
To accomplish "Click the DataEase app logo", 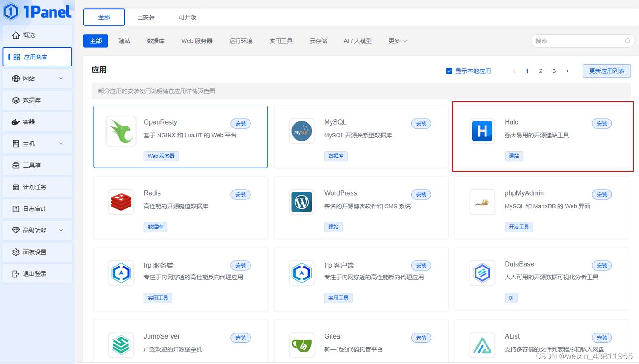I will (482, 273).
